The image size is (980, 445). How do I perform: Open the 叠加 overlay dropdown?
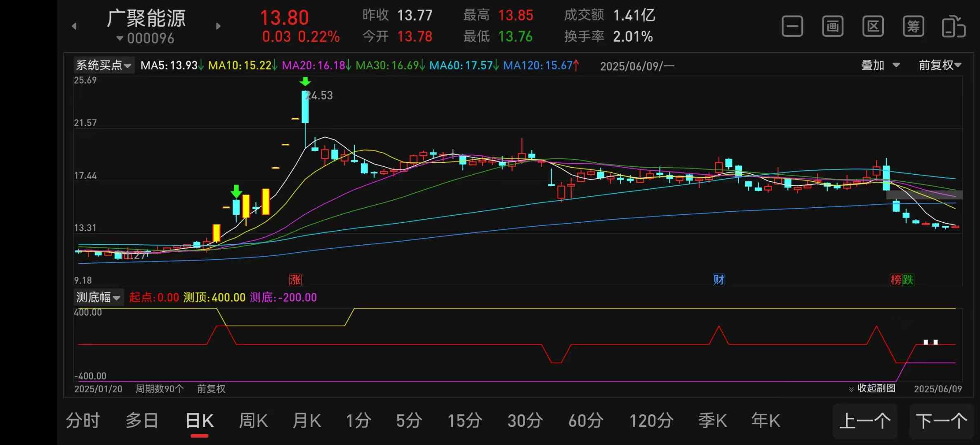coord(880,65)
